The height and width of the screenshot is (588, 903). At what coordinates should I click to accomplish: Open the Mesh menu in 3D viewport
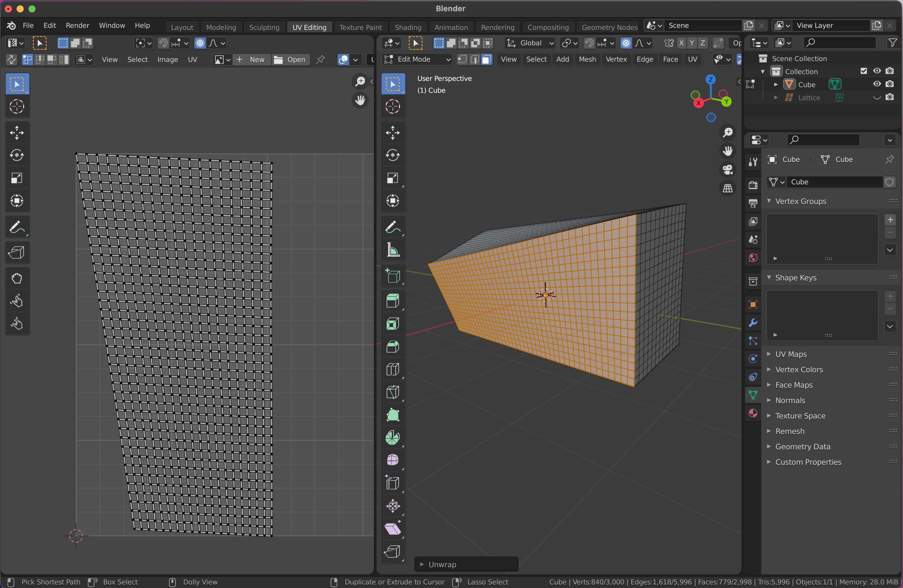587,60
